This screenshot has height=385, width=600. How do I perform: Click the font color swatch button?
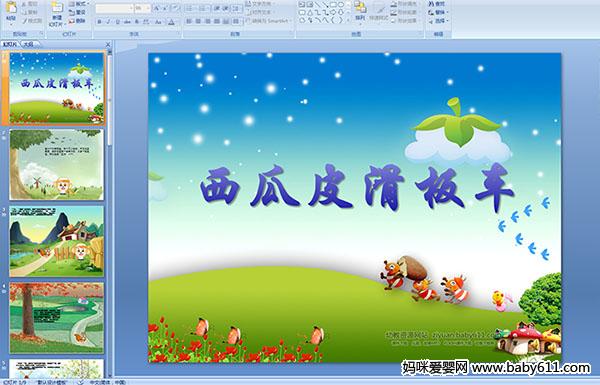point(171,22)
